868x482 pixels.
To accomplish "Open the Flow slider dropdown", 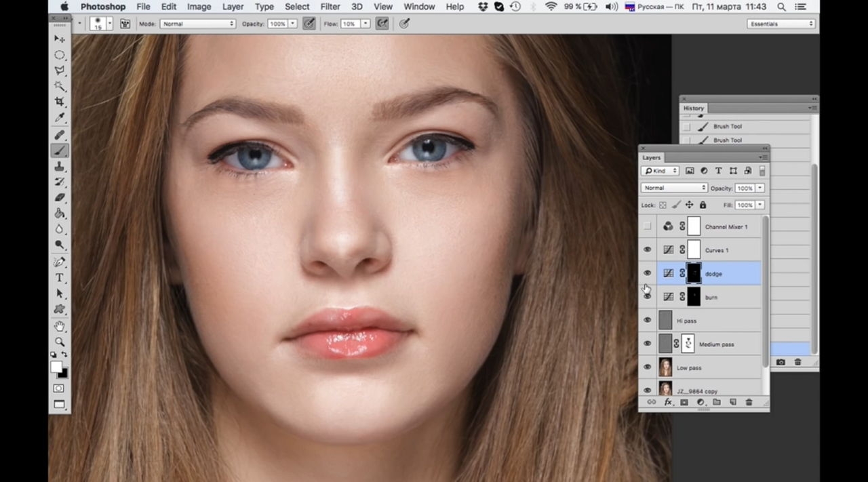I will click(x=365, y=24).
